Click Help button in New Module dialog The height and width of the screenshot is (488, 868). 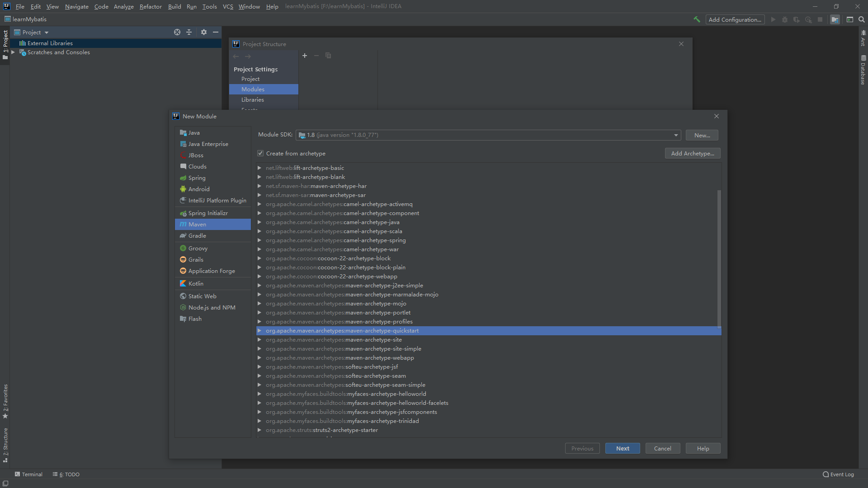[x=703, y=448]
